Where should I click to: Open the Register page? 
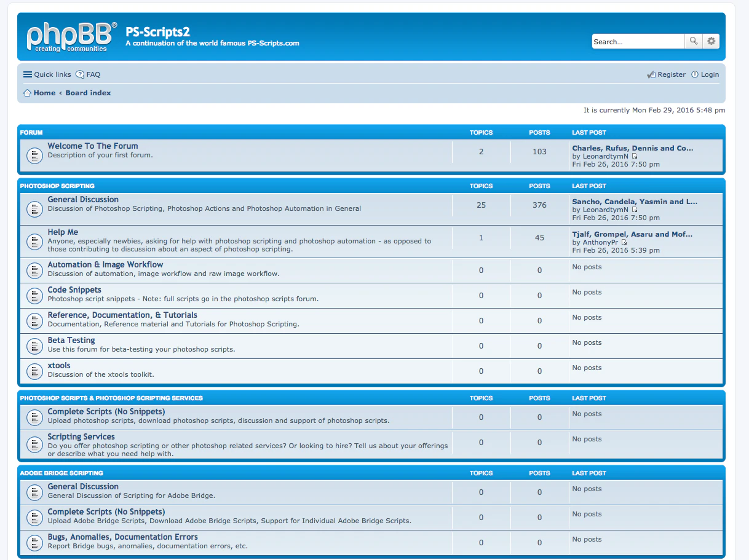667,74
